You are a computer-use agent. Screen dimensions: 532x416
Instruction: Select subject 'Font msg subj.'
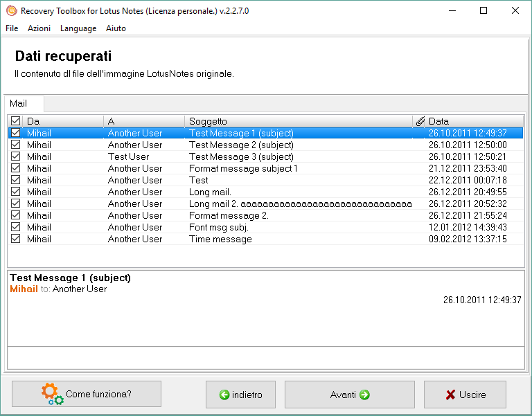pos(219,227)
